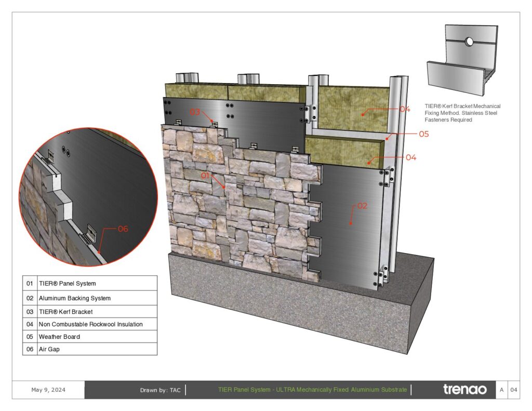532x411 pixels.
Task: Select Non Combustable Rockwool Insulation legend row
Action: pos(90,324)
